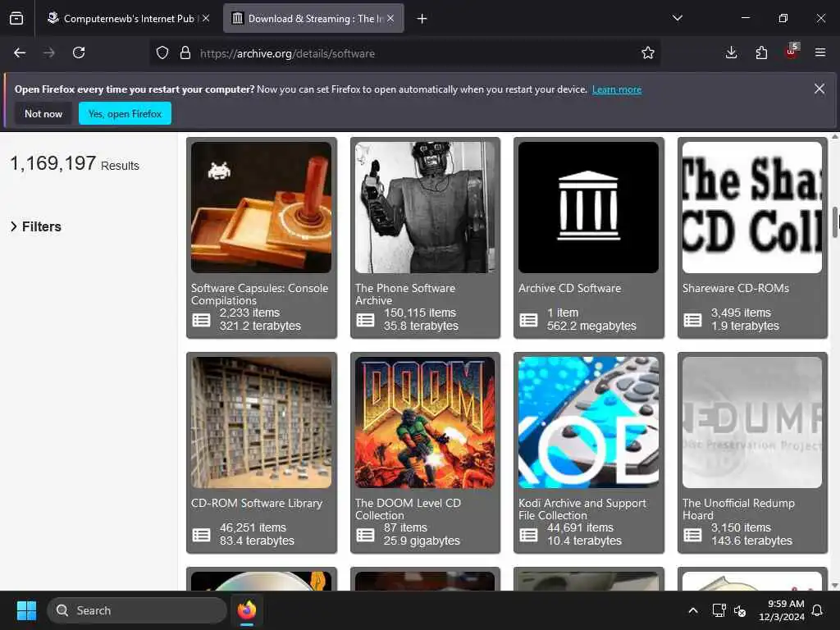The width and height of the screenshot is (840, 630).
Task: Open the Firefox View tab overview icon
Action: coord(16,18)
